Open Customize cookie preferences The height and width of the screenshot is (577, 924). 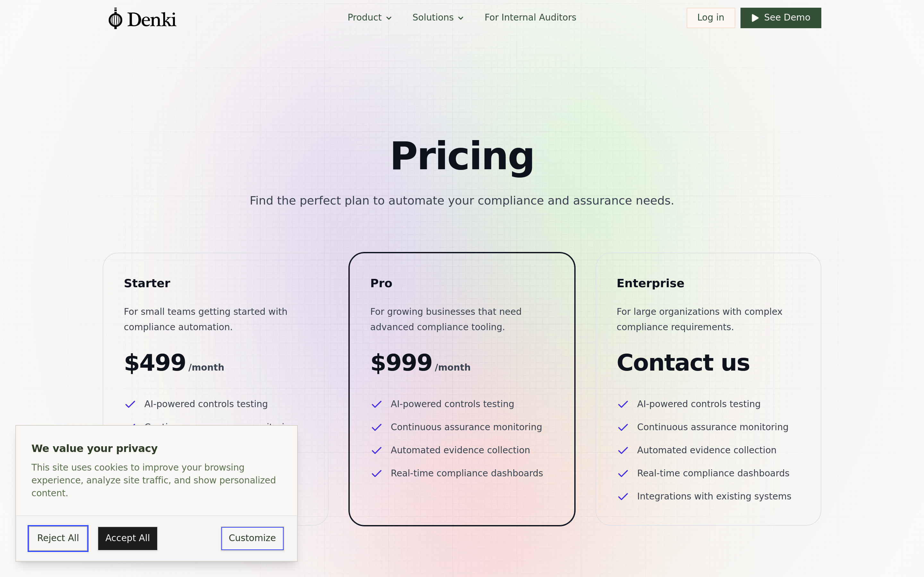252,538
